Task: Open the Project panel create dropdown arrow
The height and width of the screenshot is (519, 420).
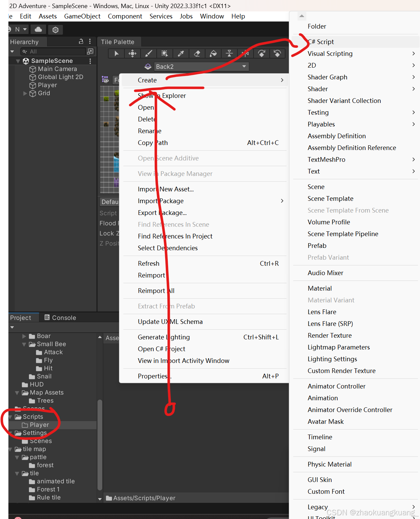Action: (x=12, y=327)
